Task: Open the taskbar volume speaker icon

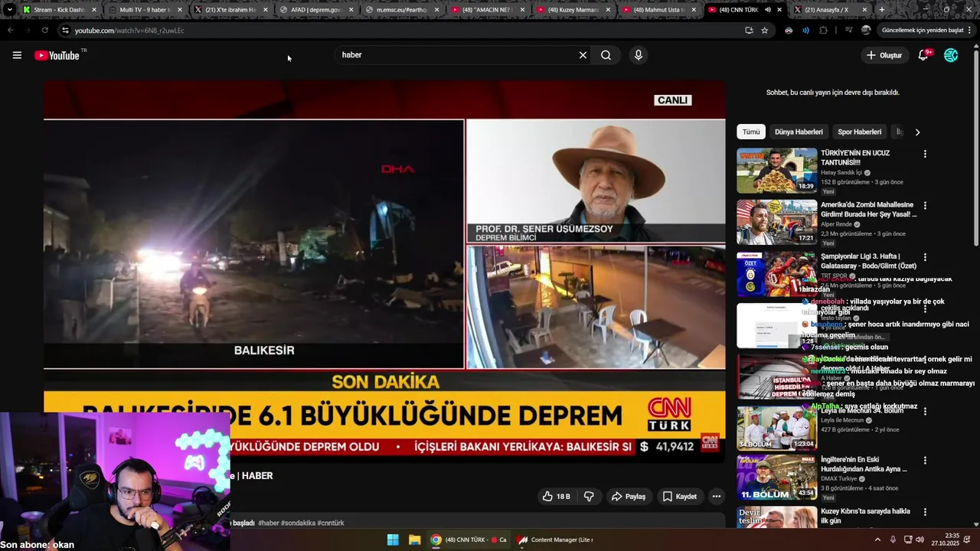Action: tap(920, 540)
